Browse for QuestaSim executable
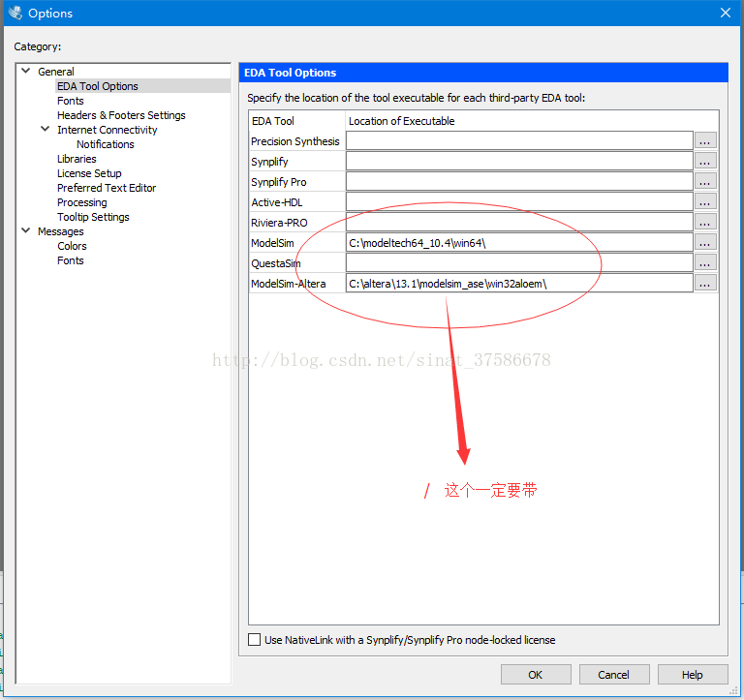 tap(705, 263)
